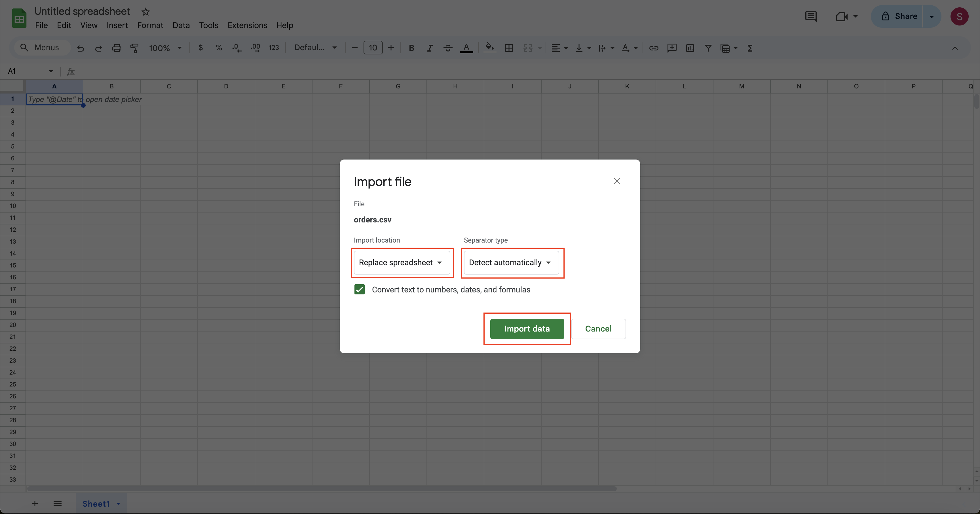This screenshot has width=980, height=514.
Task: Click the borders icon in toolbar
Action: 508,47
